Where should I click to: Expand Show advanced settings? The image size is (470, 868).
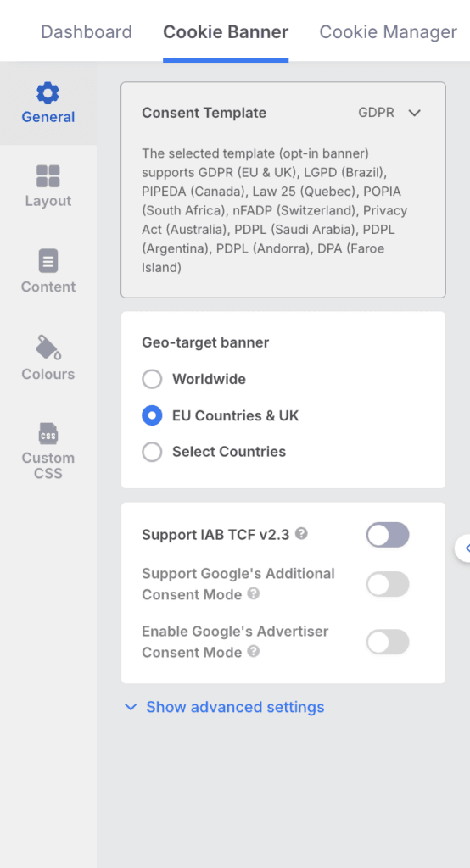(225, 707)
